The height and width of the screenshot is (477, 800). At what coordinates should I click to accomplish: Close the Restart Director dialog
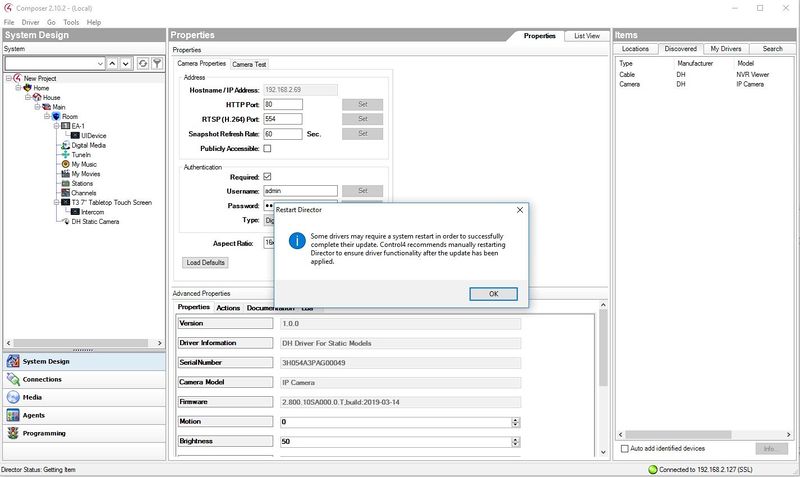(520, 210)
